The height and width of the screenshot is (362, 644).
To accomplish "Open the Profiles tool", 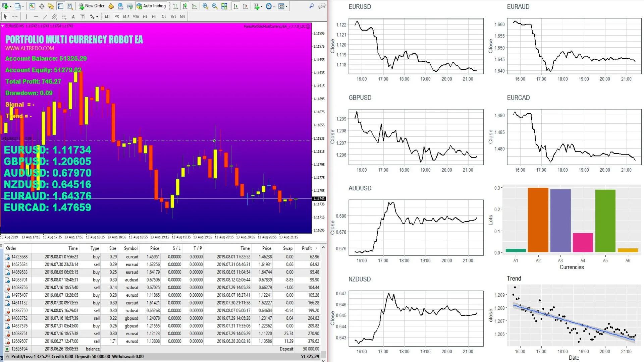I will pyautogui.click(x=17, y=6).
